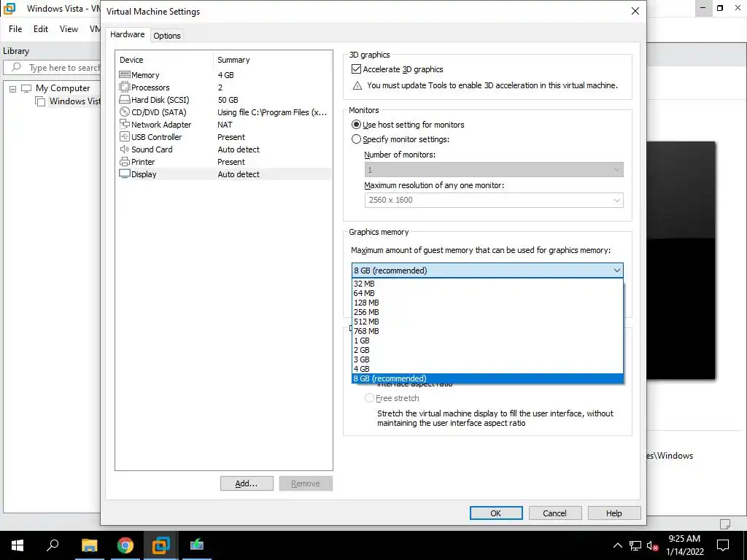Open the Maximum resolution dropdown

[494, 200]
